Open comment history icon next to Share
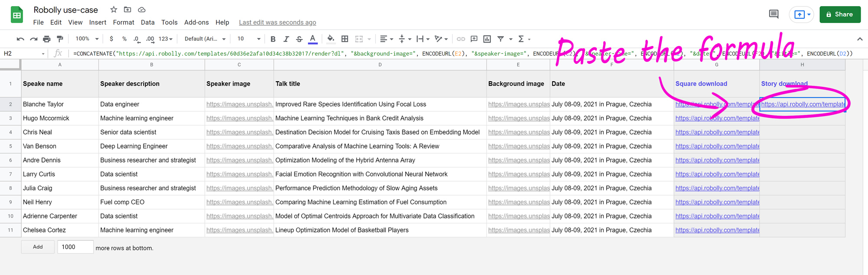This screenshot has height=275, width=868. click(x=773, y=14)
